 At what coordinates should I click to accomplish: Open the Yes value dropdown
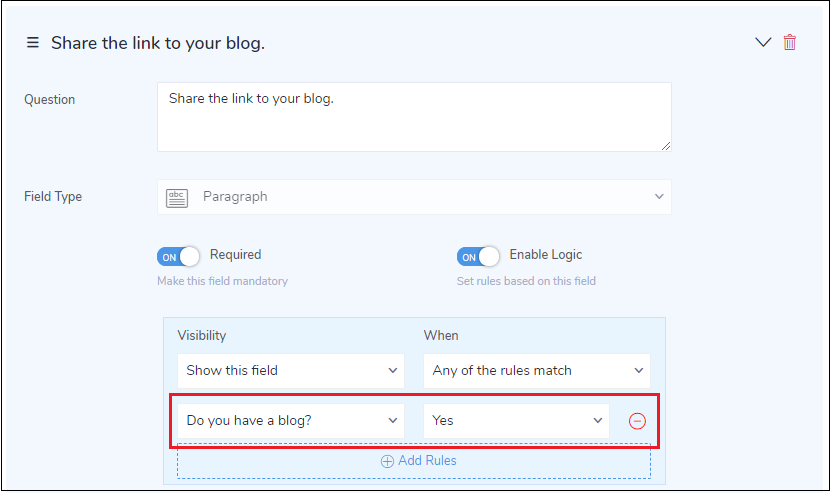[x=516, y=421]
